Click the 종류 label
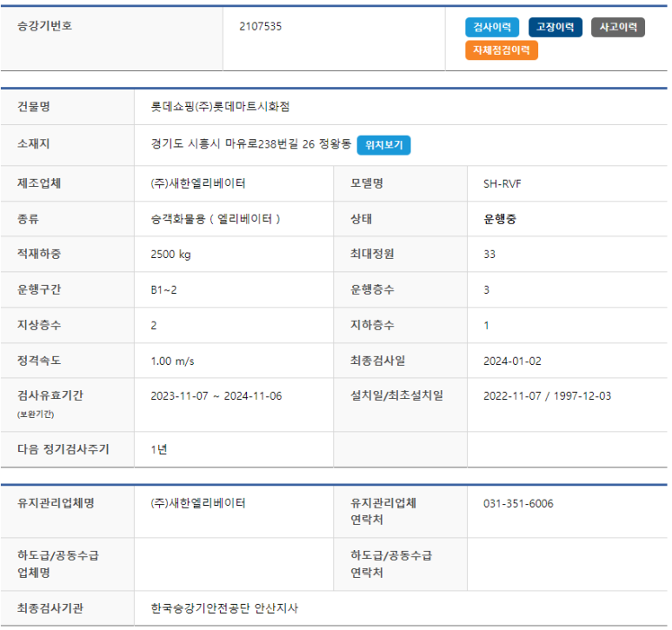Screen dimensions: 672x630 coord(28,219)
